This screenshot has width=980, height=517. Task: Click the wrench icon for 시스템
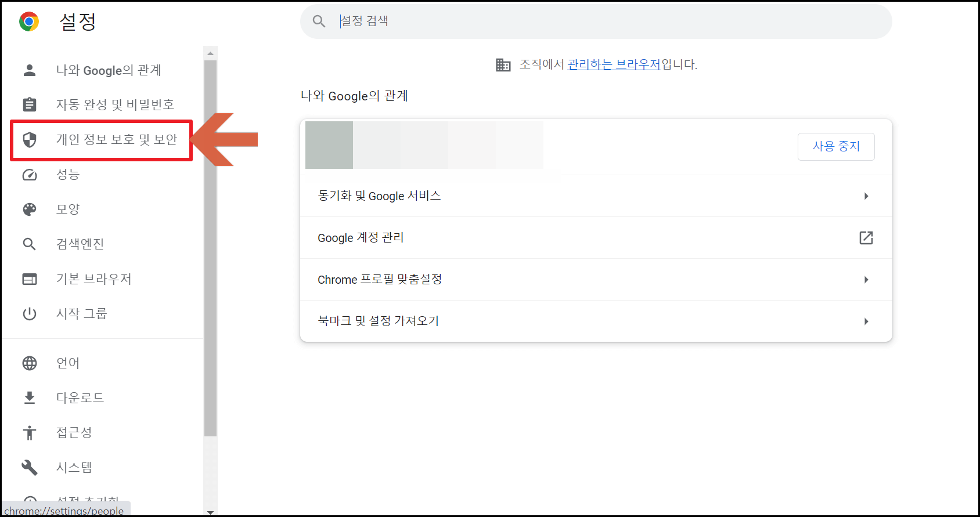[x=30, y=468]
